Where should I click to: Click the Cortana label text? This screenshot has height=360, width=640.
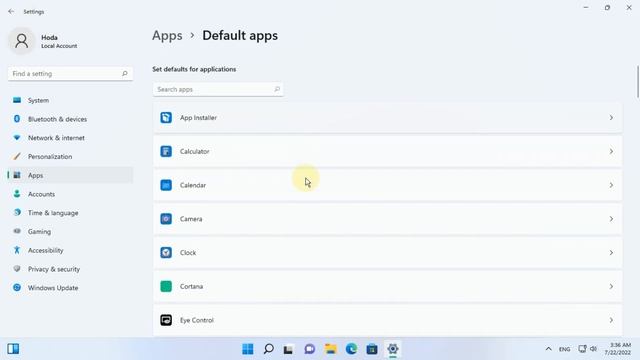191,287
